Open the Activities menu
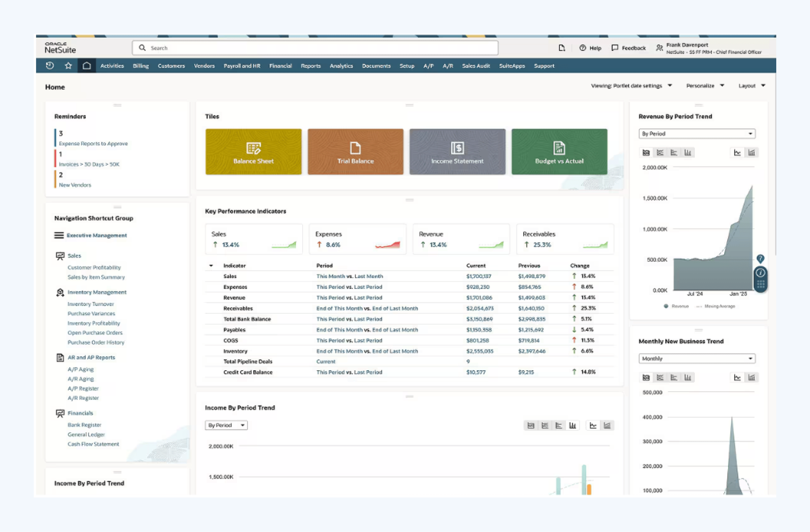This screenshot has width=810, height=532. [x=112, y=66]
